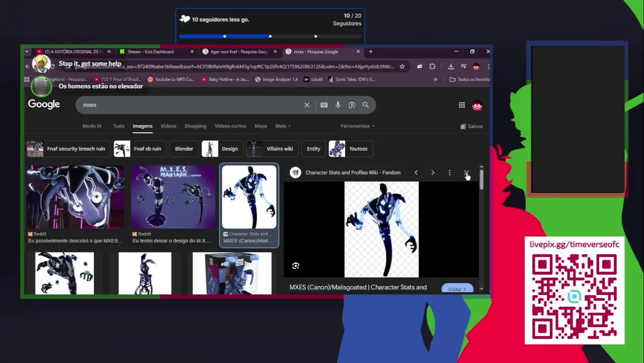Filter by Design chip
The width and height of the screenshot is (644, 363).
click(x=222, y=149)
